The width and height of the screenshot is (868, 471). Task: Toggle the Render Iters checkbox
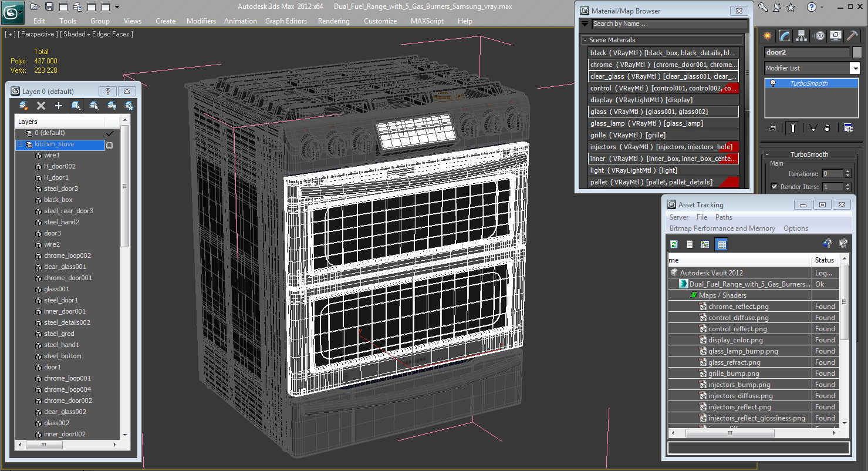pos(775,187)
